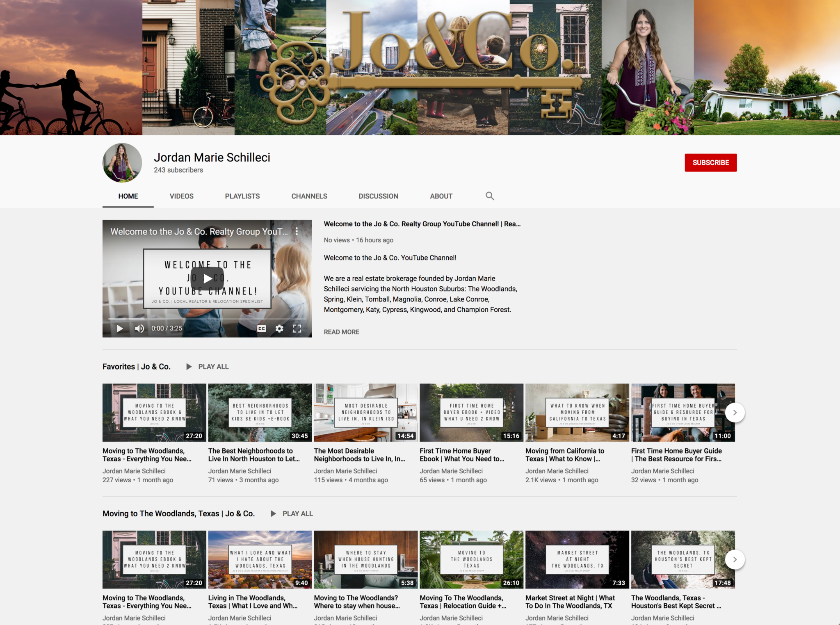840x625 pixels.
Task: Go to the Discussion tab
Action: point(378,196)
